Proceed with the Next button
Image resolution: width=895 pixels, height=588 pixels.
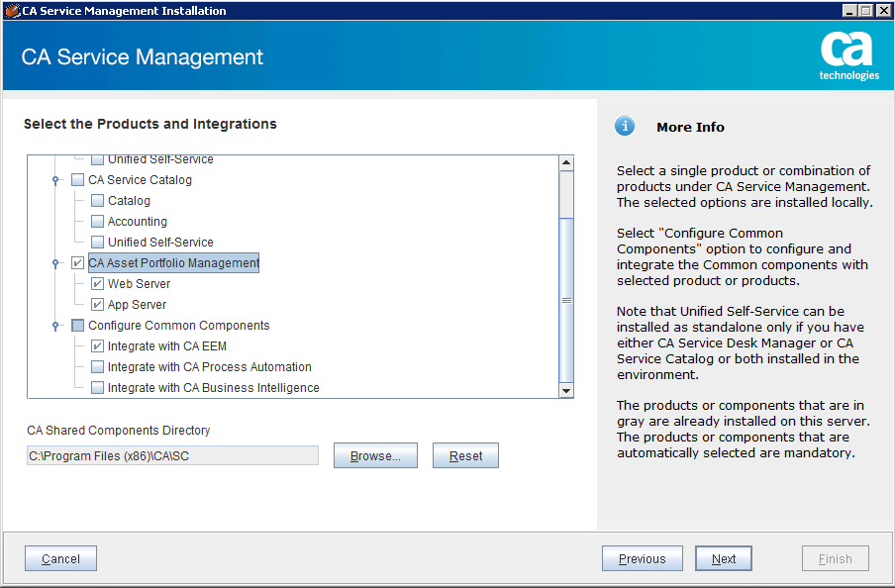[723, 558]
